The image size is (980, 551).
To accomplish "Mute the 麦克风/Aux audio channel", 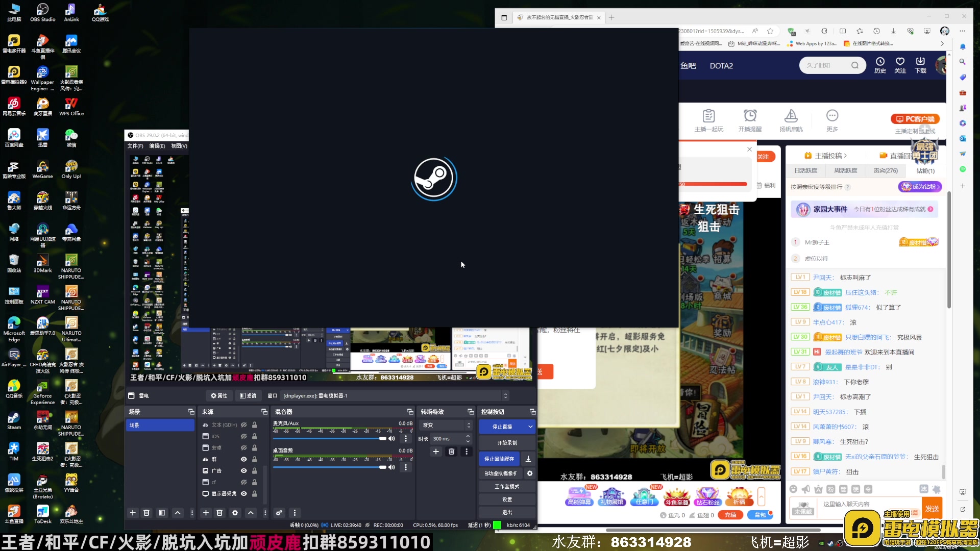I will (x=391, y=439).
